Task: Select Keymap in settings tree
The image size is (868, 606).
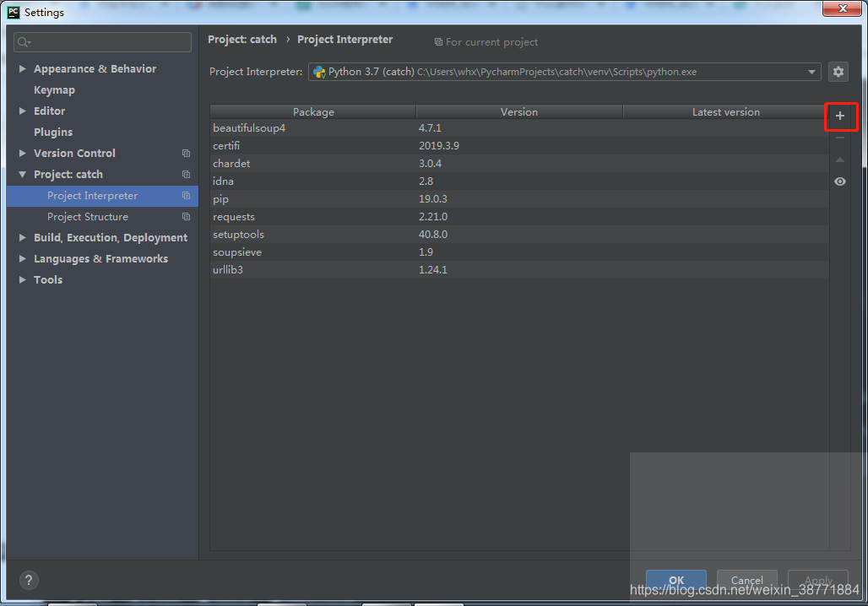Action: point(54,89)
